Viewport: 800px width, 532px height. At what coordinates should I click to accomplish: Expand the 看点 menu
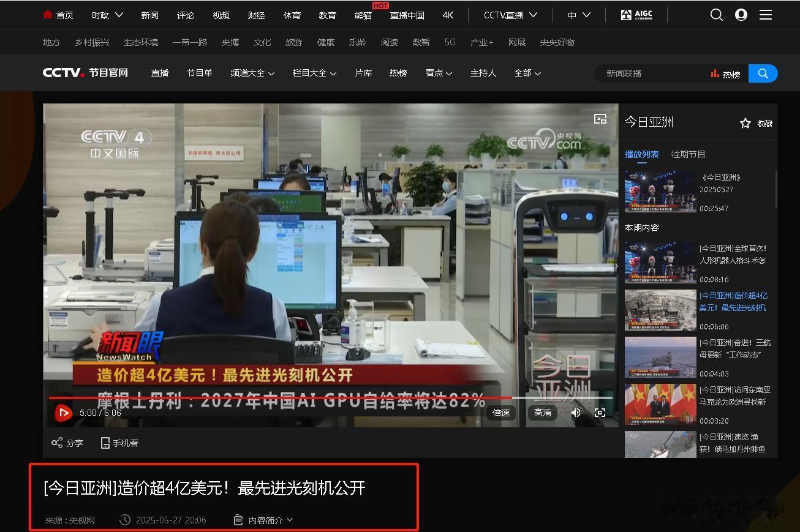click(x=439, y=73)
